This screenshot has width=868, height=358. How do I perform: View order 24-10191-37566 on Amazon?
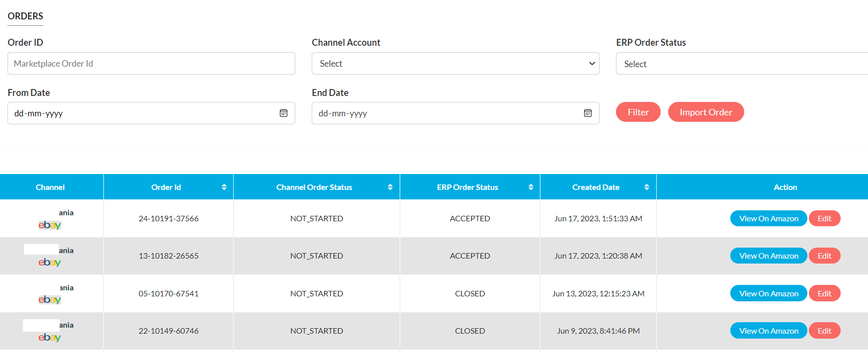click(x=768, y=218)
